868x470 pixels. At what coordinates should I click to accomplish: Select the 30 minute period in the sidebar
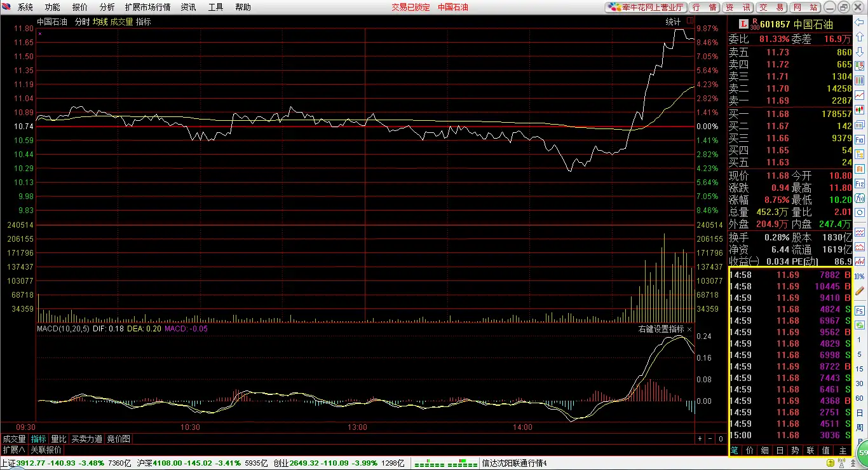click(x=860, y=384)
